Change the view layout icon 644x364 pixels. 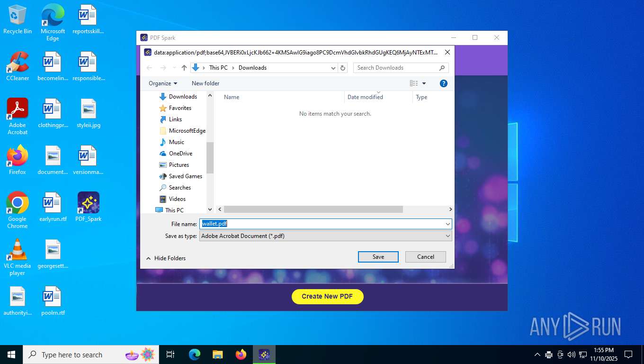pyautogui.click(x=414, y=83)
